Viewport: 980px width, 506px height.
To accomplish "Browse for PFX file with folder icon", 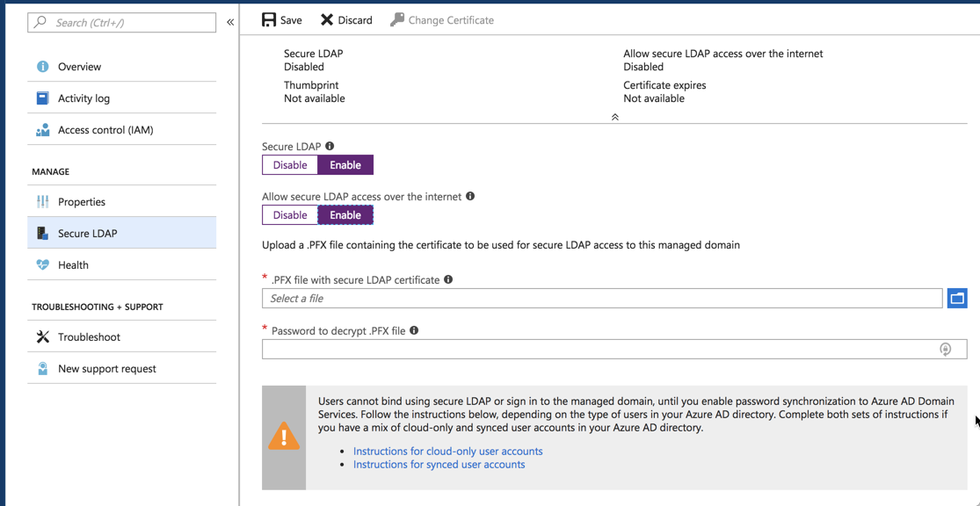I will 957,298.
